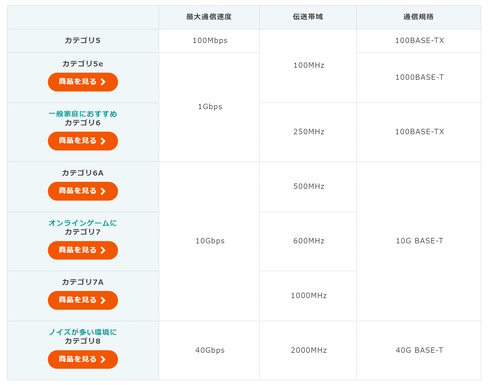The width and height of the screenshot is (490, 385).
Task: Select the 伝送帯域 column header
Action: click(308, 17)
